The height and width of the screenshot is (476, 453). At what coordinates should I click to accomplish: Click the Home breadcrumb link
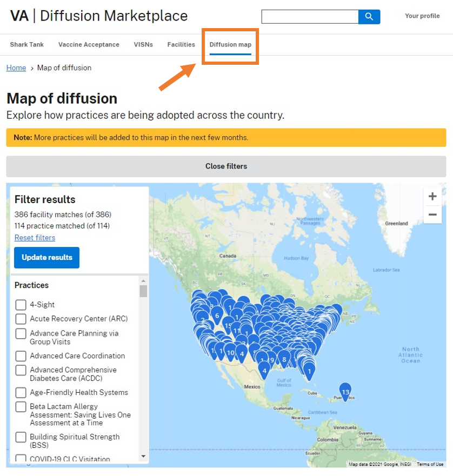16,68
